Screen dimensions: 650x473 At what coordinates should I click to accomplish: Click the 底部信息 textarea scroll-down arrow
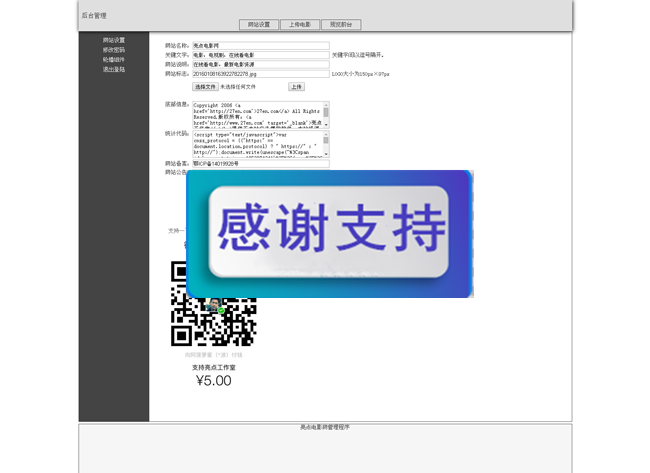(x=326, y=124)
